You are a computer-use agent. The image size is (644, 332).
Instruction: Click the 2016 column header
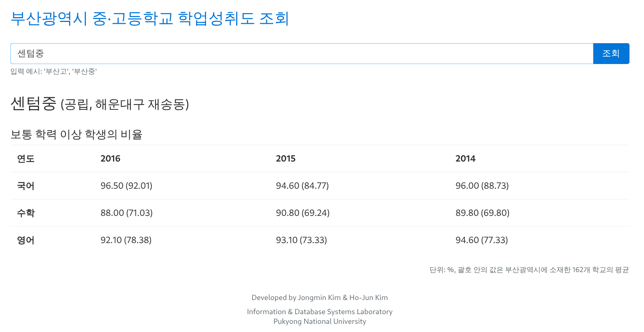coord(110,159)
